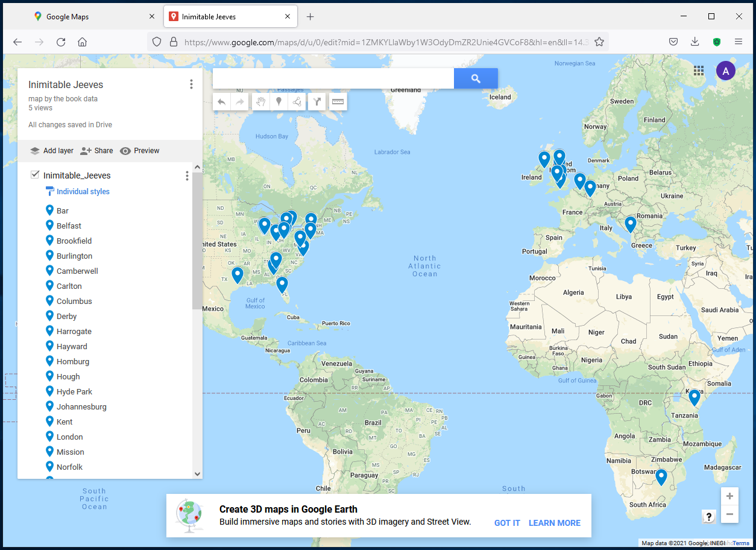Image resolution: width=756 pixels, height=550 pixels.
Task: Click the Bar location pin icon
Action: tap(50, 210)
